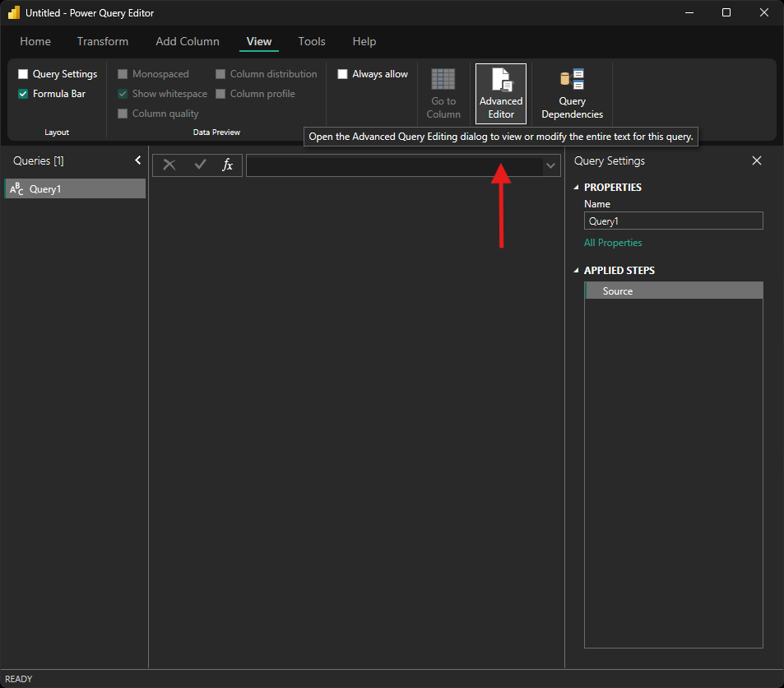Select the Source applied step

tap(618, 291)
